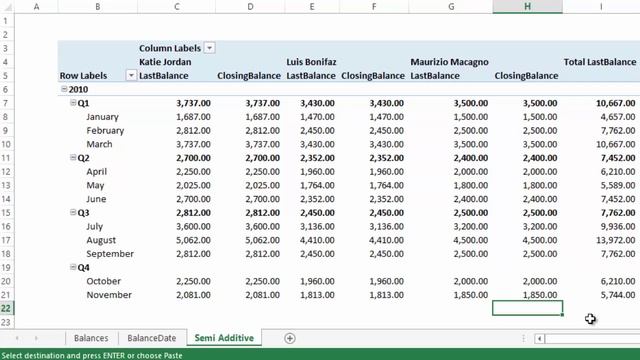Select the August row label
This screenshot has width=640, height=360.
pyautogui.click(x=101, y=240)
